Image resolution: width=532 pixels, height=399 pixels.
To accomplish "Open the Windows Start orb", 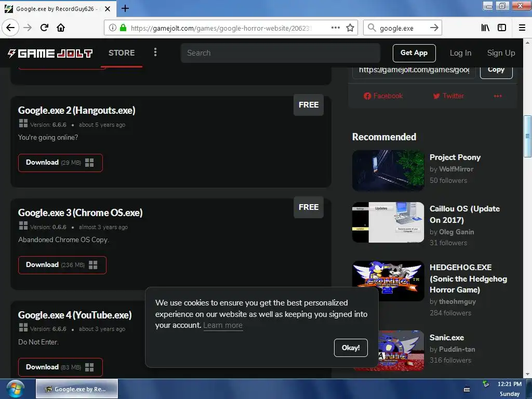I will (15, 389).
